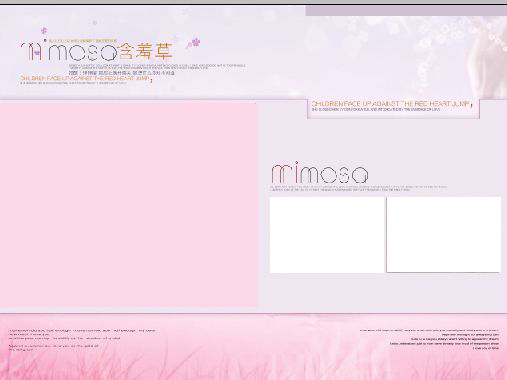Click the large pink photo placeholder
Screen dimensions: 507x380
(129, 205)
